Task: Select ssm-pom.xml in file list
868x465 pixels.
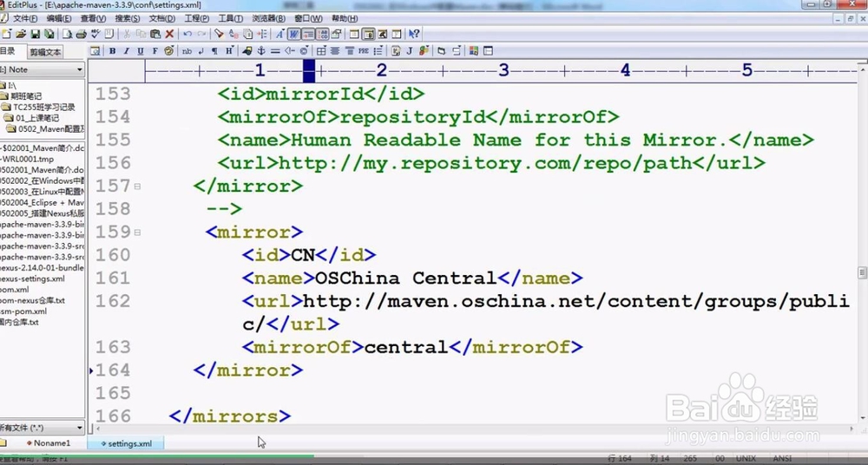Action: pos(23,311)
